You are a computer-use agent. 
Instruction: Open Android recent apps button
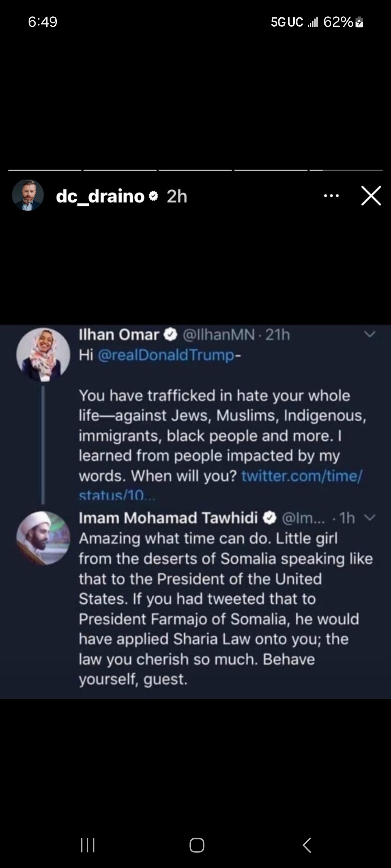tap(88, 845)
